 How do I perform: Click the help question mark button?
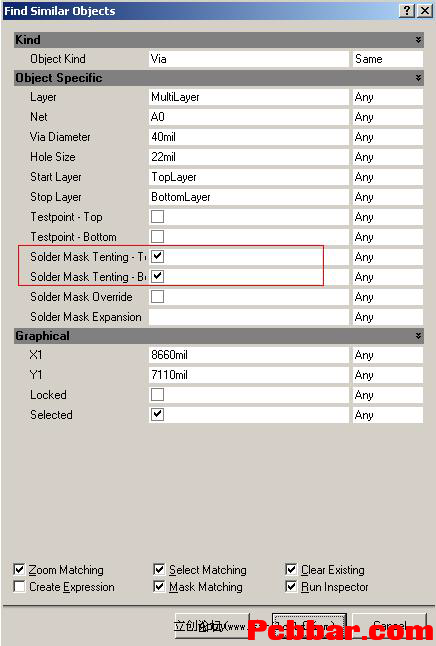tap(407, 11)
